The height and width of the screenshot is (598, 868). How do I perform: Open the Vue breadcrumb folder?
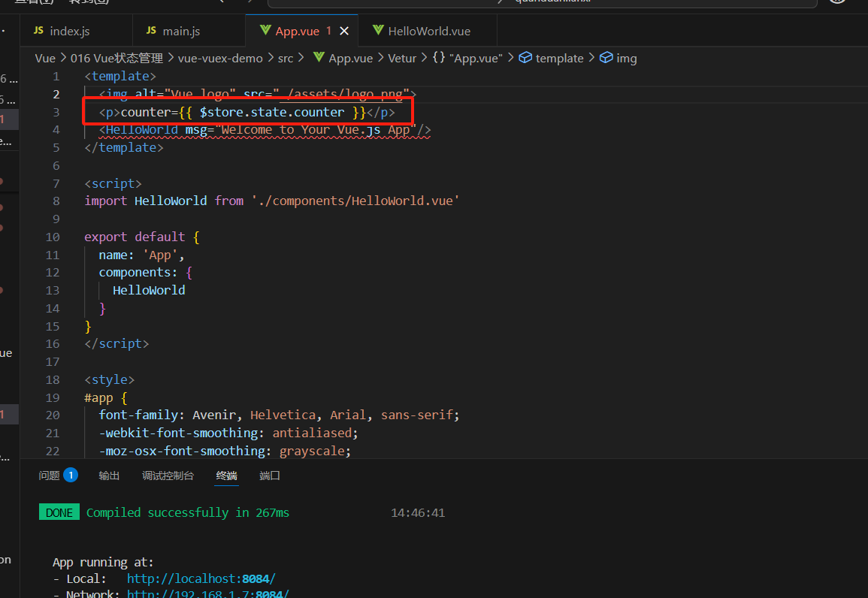pos(45,58)
